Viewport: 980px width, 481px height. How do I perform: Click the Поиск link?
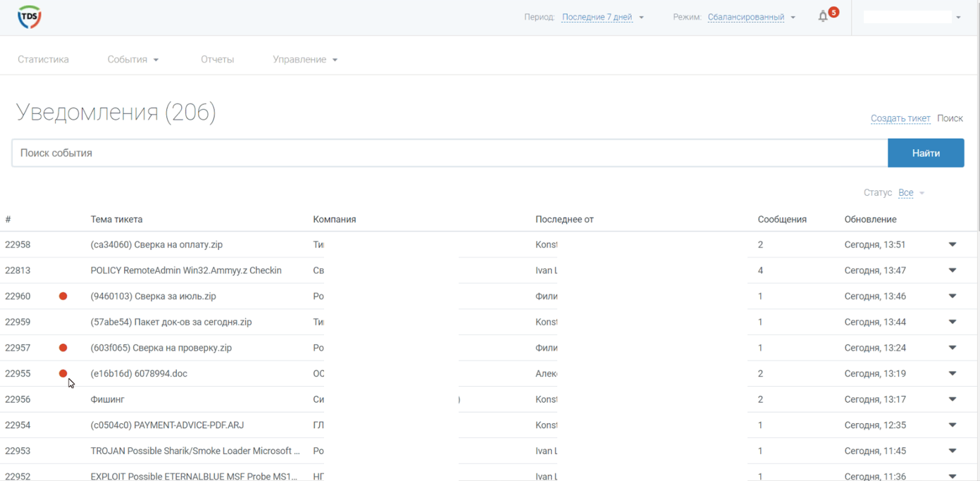coord(950,118)
